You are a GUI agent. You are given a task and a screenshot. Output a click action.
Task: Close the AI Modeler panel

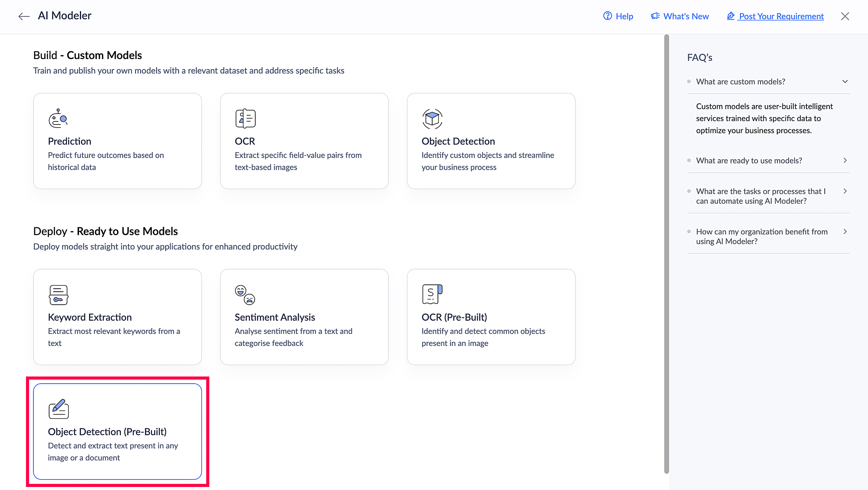(x=845, y=16)
